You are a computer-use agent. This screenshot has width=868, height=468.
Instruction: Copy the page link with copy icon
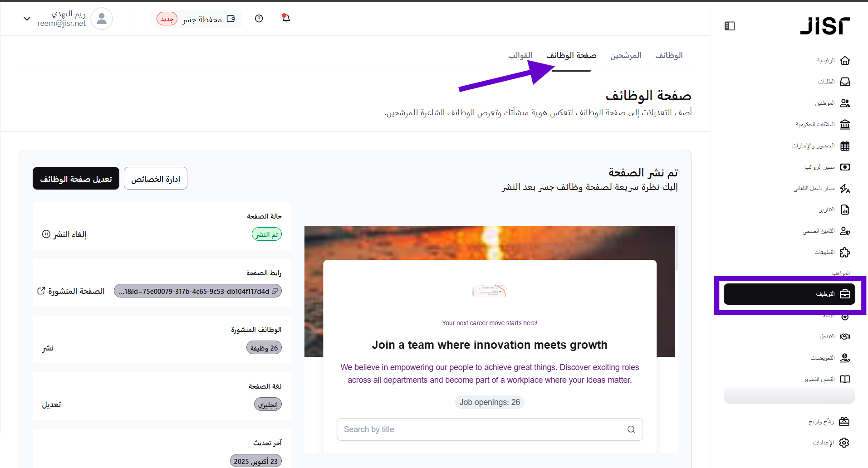275,291
